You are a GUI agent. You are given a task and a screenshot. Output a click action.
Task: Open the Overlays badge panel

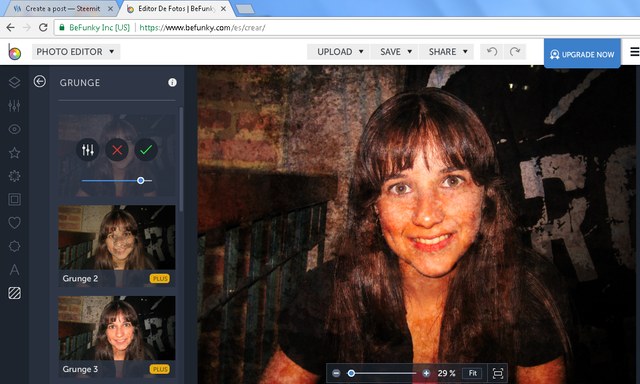[x=14, y=246]
